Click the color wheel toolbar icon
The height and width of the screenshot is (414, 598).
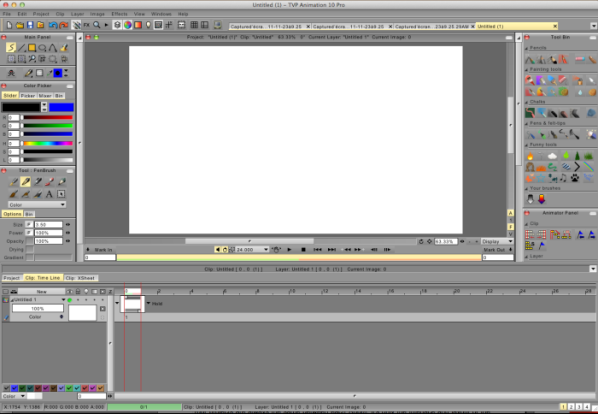pyautogui.click(x=127, y=25)
